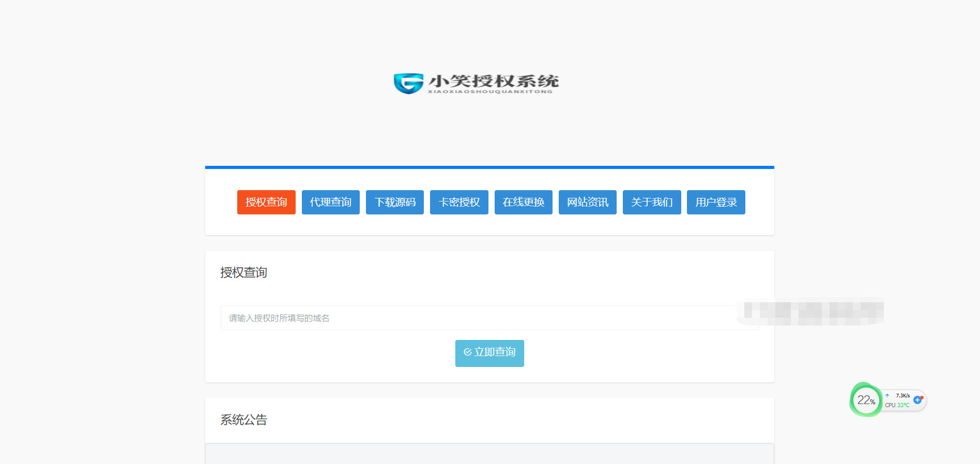Click the 用户登录 login button

click(x=716, y=202)
